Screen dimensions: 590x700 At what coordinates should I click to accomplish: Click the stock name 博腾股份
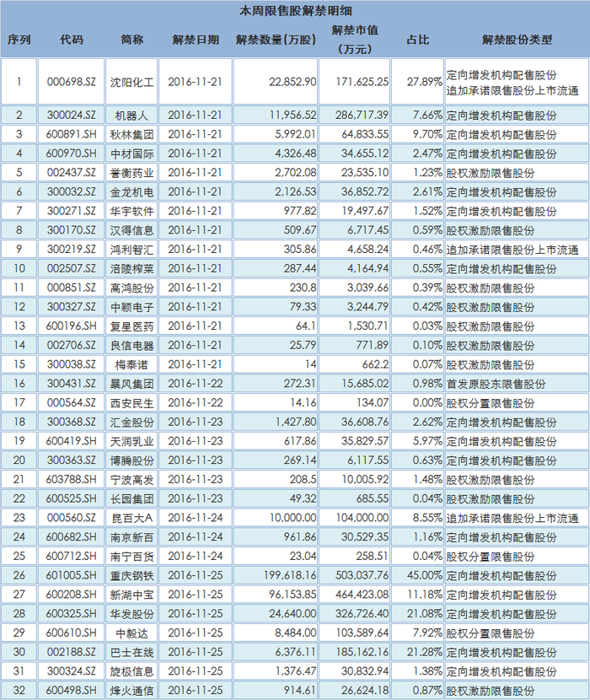pyautogui.click(x=132, y=461)
